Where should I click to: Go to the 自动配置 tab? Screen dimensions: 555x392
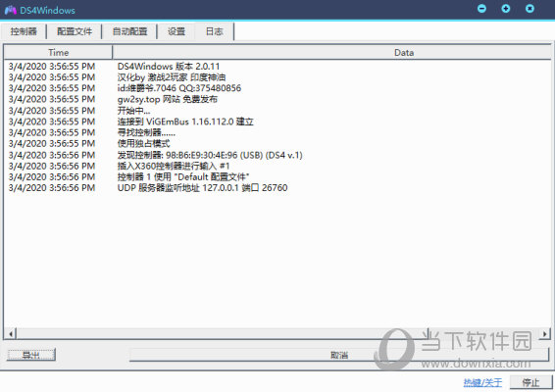[129, 31]
